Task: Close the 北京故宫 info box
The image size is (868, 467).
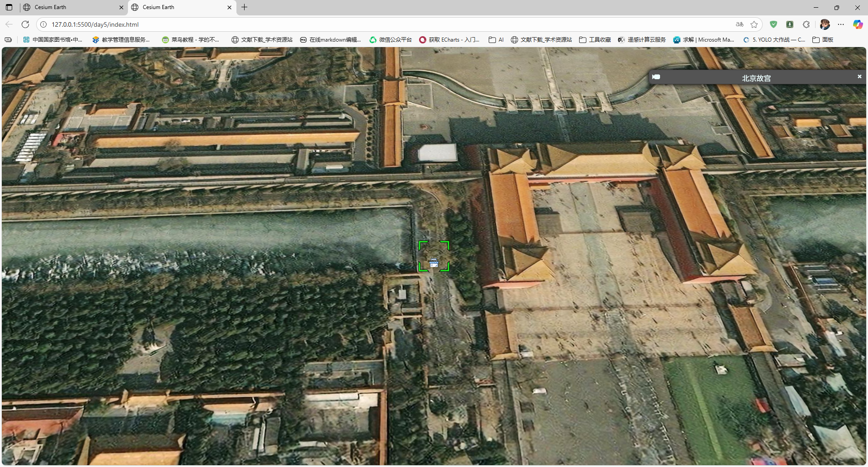Action: [859, 76]
